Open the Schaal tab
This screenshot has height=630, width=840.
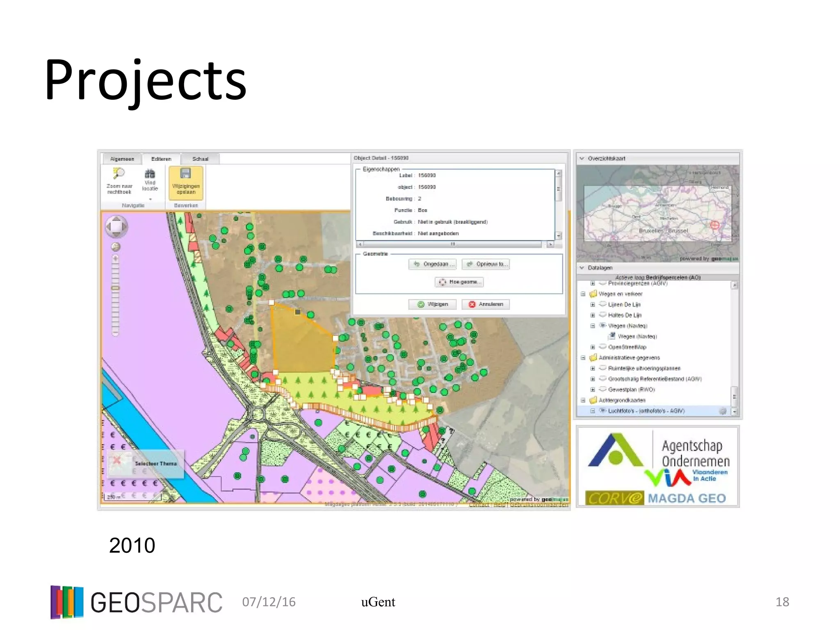[200, 159]
